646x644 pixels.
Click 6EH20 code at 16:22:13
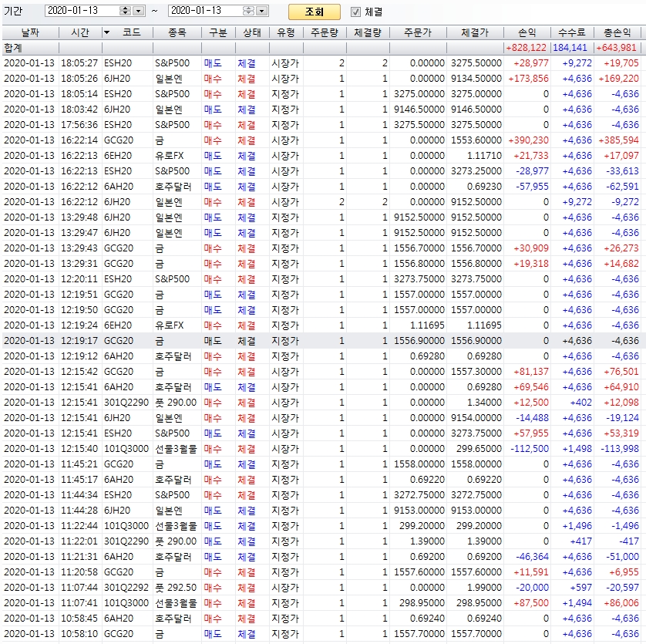coord(118,156)
